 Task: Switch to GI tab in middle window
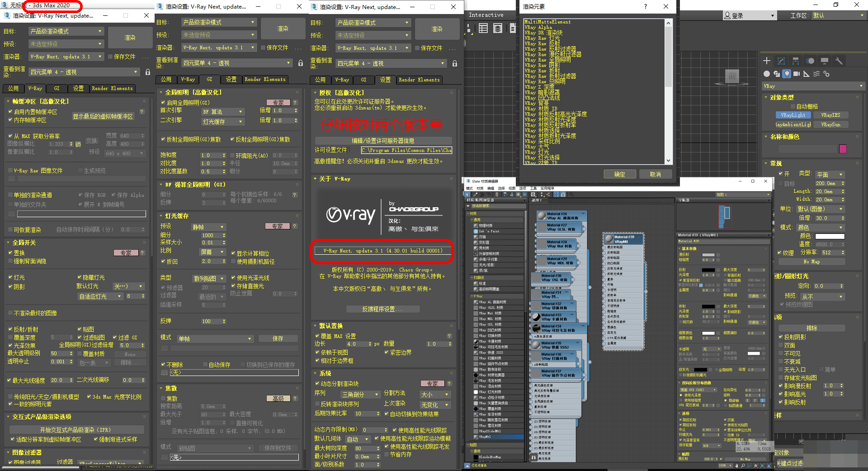click(x=209, y=79)
